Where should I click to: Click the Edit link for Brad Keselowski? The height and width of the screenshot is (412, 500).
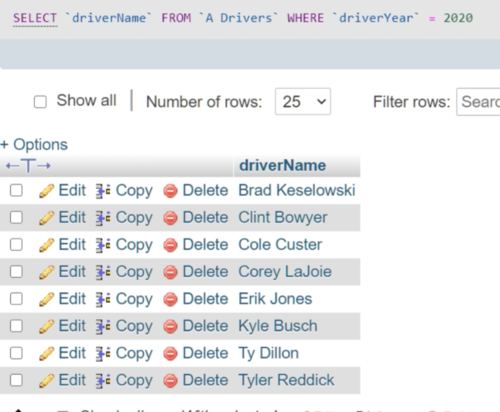point(72,190)
